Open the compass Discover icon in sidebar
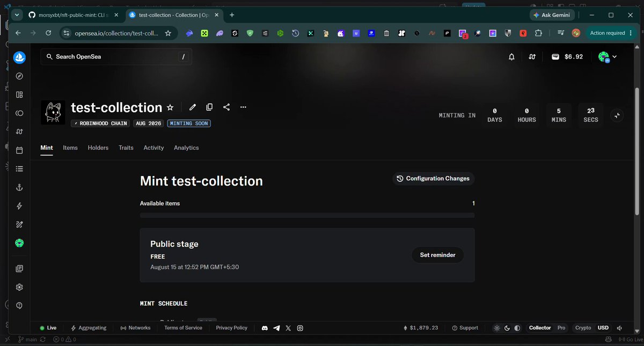 click(19, 76)
